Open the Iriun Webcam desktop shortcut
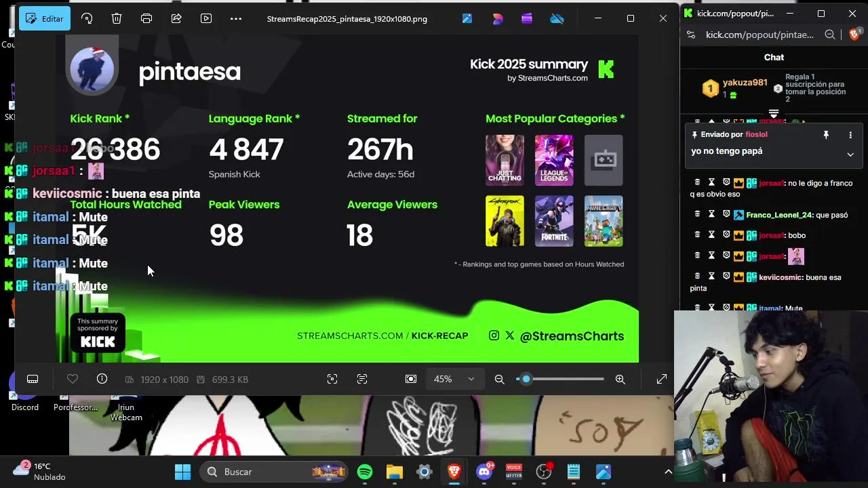The image size is (868, 488). click(x=126, y=408)
